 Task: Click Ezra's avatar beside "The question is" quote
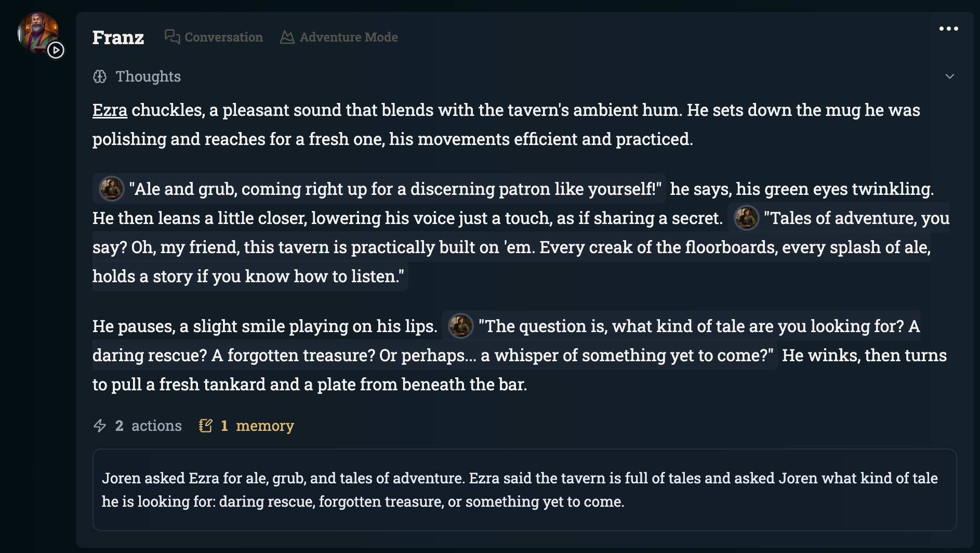pos(460,326)
